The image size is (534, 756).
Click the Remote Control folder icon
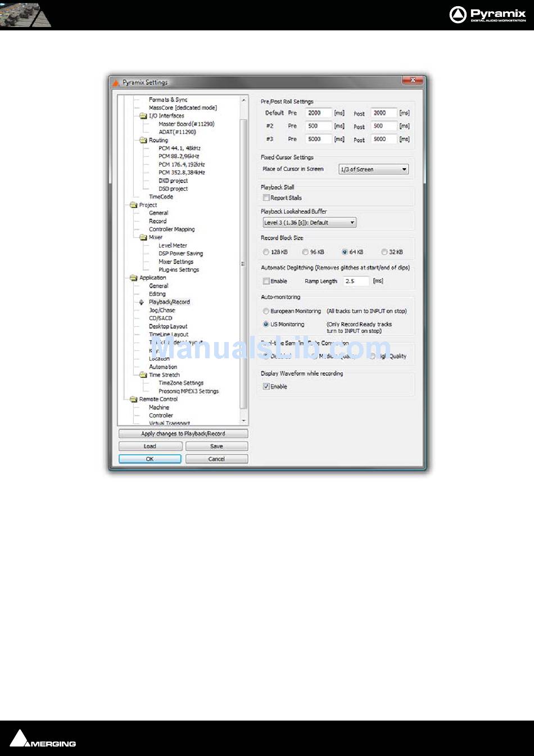[134, 399]
